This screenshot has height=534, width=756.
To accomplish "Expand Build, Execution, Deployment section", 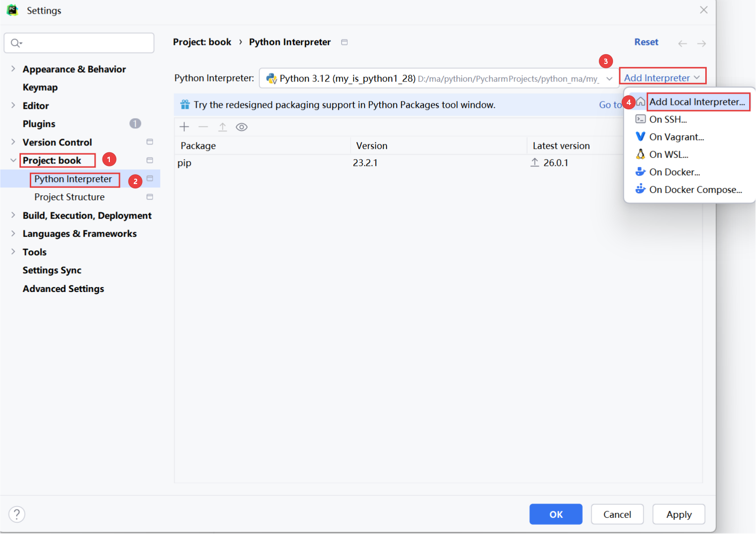I will point(13,215).
